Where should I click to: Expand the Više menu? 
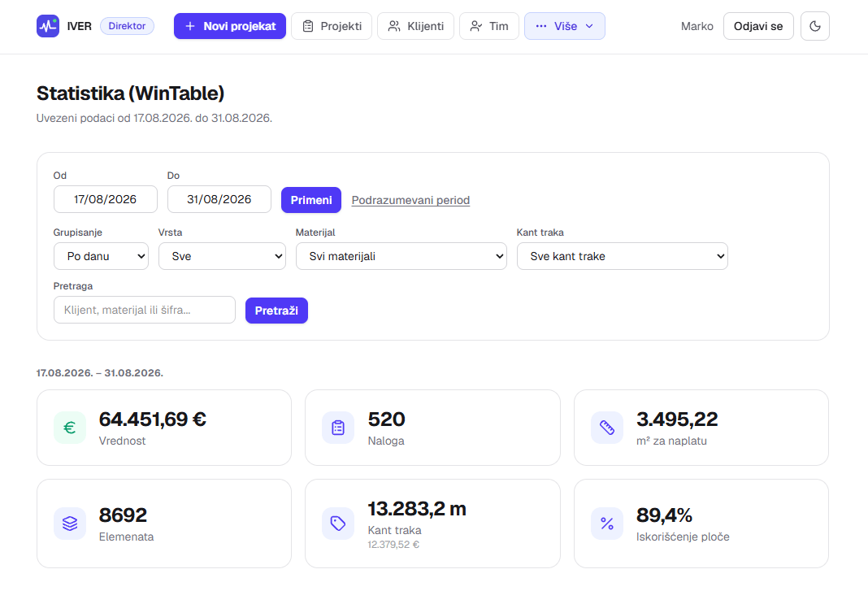pyautogui.click(x=565, y=26)
